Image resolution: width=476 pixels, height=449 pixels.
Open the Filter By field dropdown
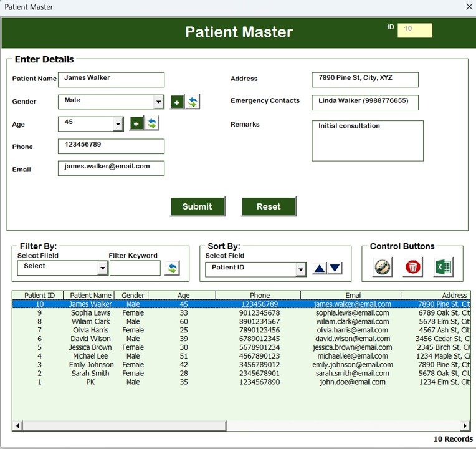[103, 268]
